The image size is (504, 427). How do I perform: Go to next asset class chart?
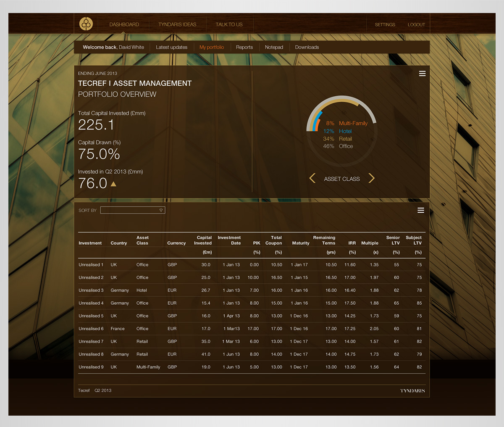click(371, 178)
